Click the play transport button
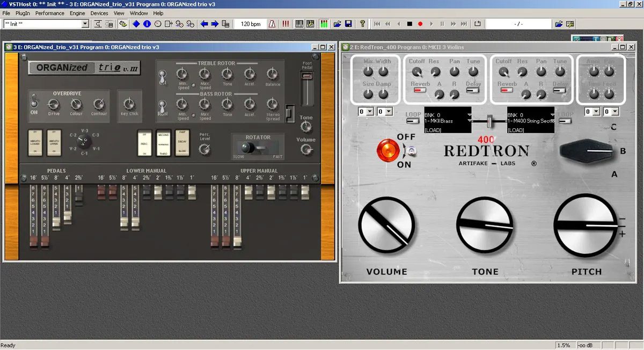Viewport: 644px width, 350px height. [x=431, y=24]
